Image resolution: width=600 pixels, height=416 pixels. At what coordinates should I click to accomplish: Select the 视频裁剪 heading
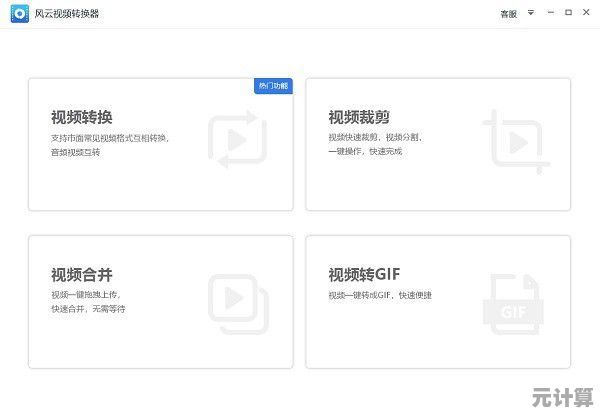click(x=358, y=117)
